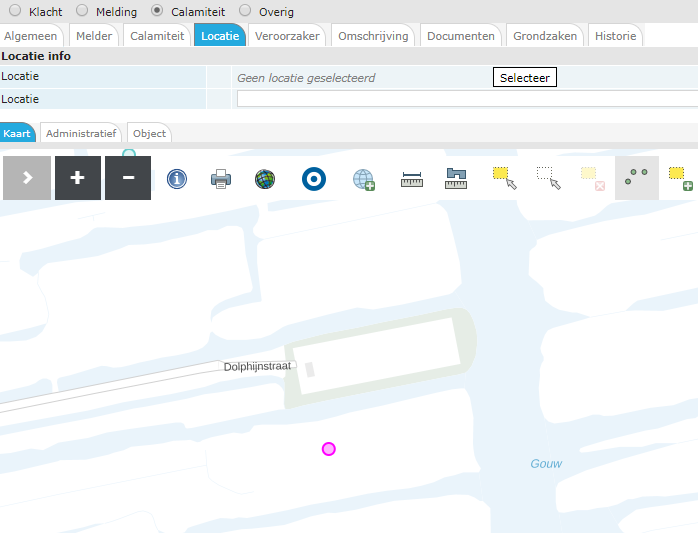Click the magenta marker on the map
The width and height of the screenshot is (698, 533).
click(329, 449)
